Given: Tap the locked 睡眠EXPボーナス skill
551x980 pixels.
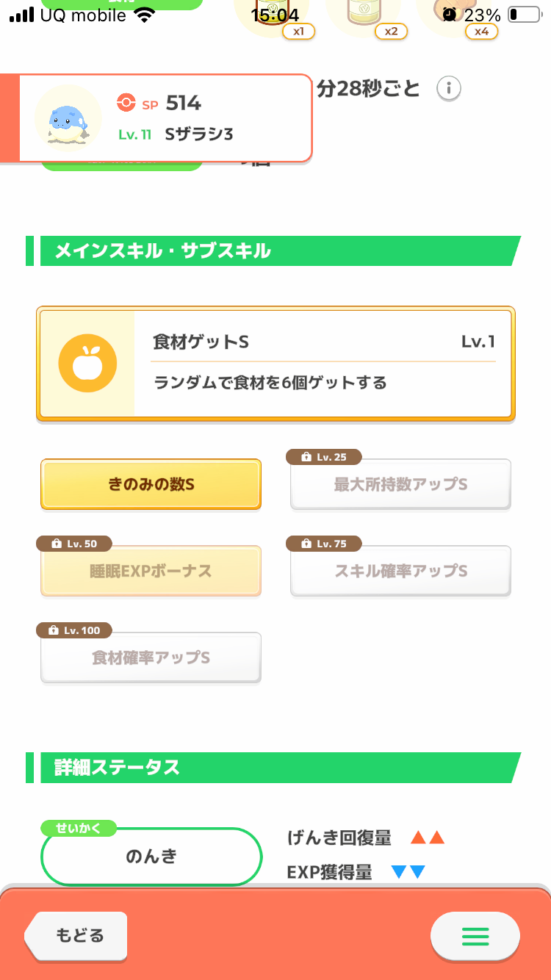Looking at the screenshot, I should tap(151, 572).
